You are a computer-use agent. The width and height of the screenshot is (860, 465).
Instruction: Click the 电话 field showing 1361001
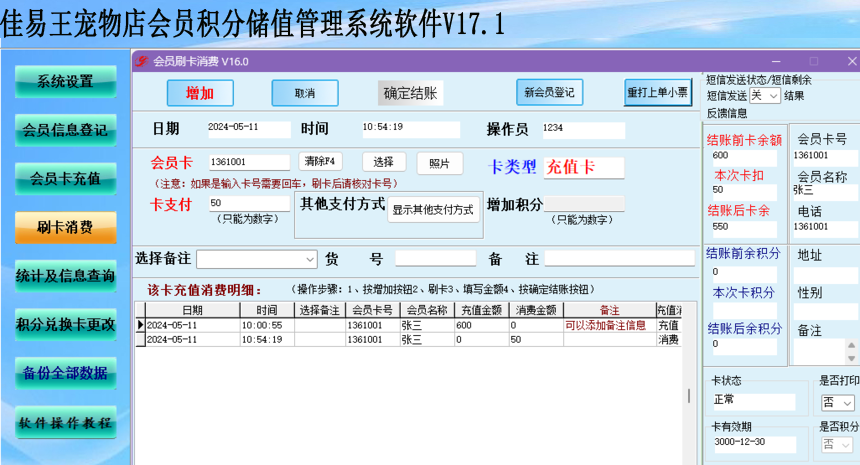pos(825,228)
